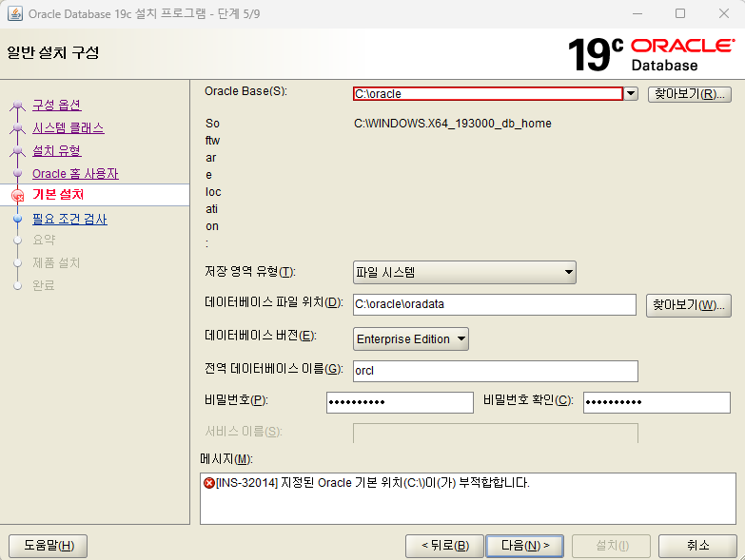Image resolution: width=745 pixels, height=560 pixels.
Task: Click the 메시지(M) label
Action: tap(226, 459)
